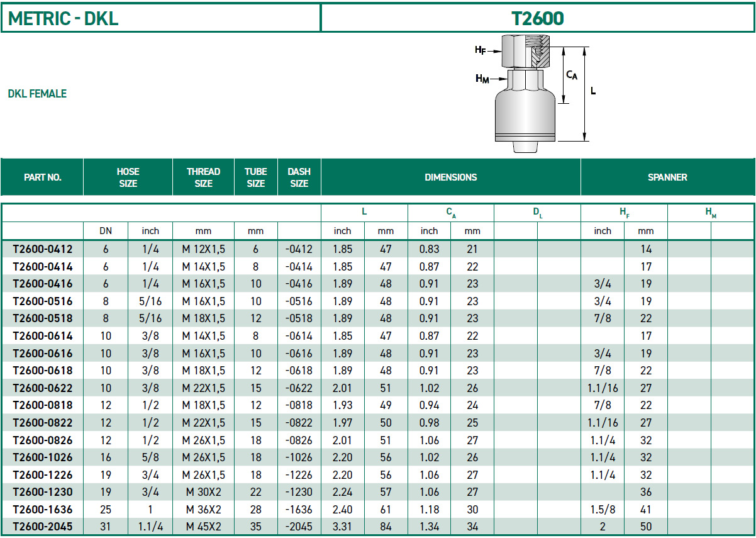Click part number T2600-0826
756x538 pixels.
click(x=42, y=440)
